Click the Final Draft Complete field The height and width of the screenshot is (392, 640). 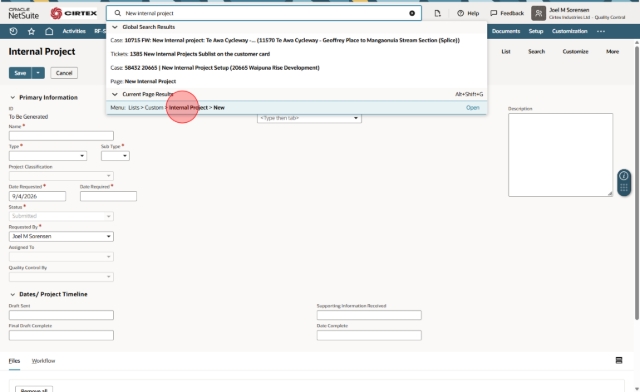coord(61,335)
